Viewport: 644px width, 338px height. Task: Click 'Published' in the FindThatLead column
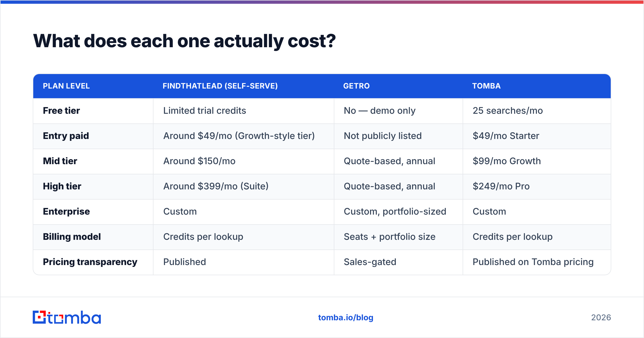point(185,262)
